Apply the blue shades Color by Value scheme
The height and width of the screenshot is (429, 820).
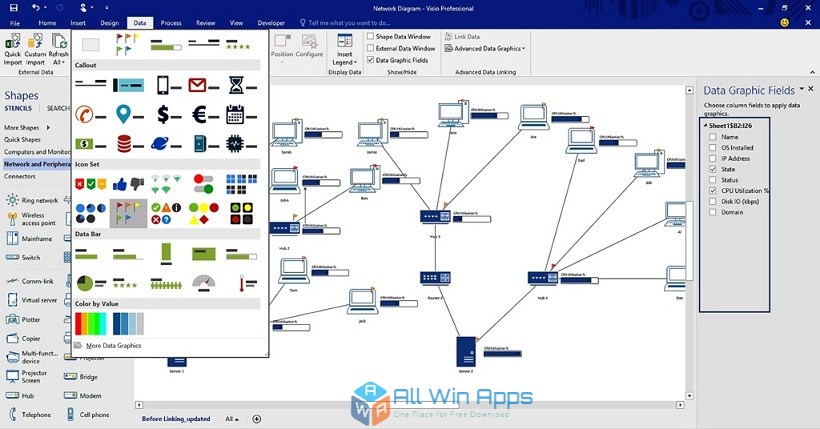click(x=128, y=323)
